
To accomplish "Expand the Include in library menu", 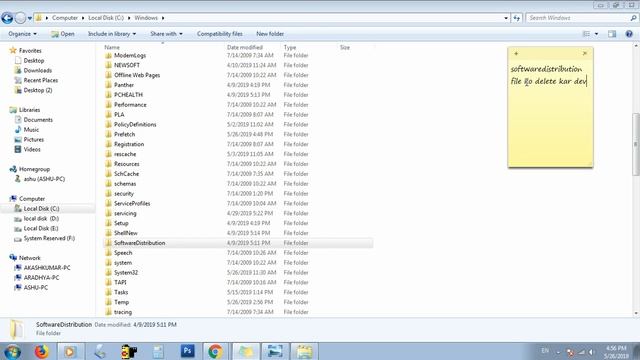I will (x=112, y=34).
